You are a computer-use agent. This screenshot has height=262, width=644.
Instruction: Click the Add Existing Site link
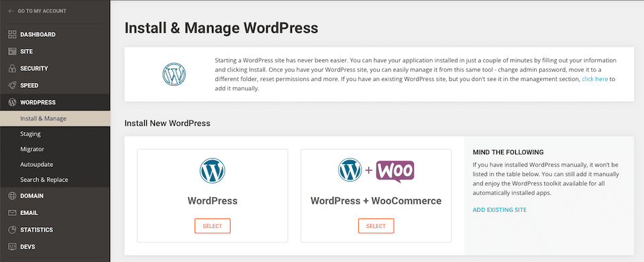point(499,210)
